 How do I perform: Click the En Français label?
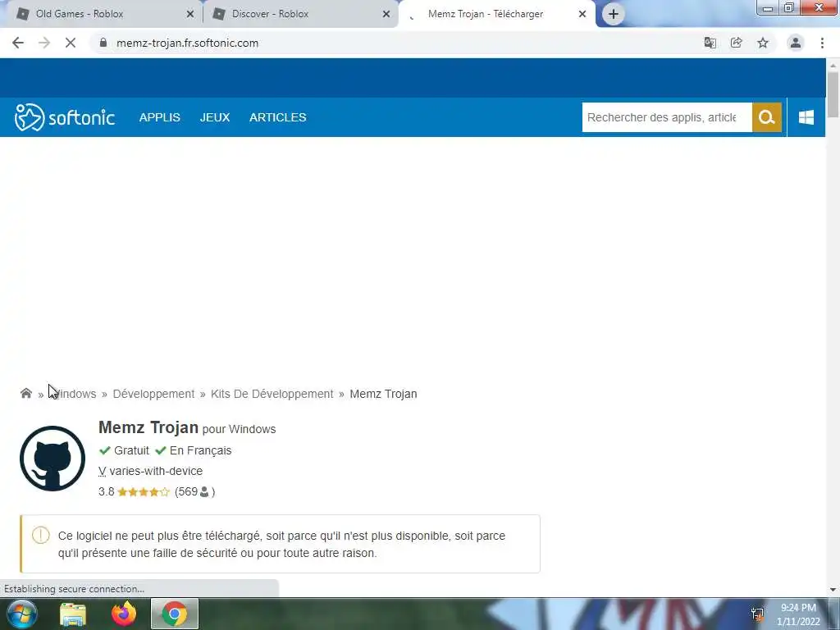(x=200, y=450)
